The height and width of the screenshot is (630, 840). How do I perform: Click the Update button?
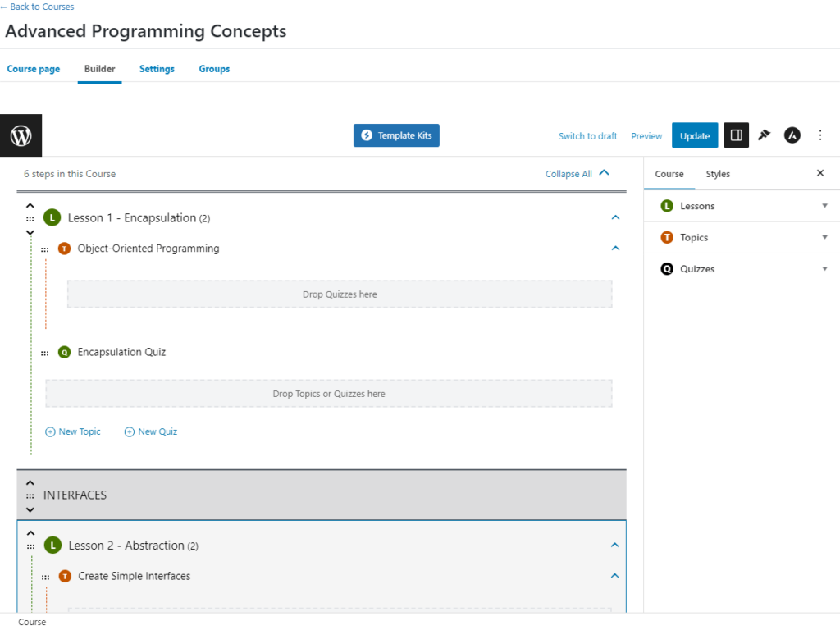coord(694,135)
